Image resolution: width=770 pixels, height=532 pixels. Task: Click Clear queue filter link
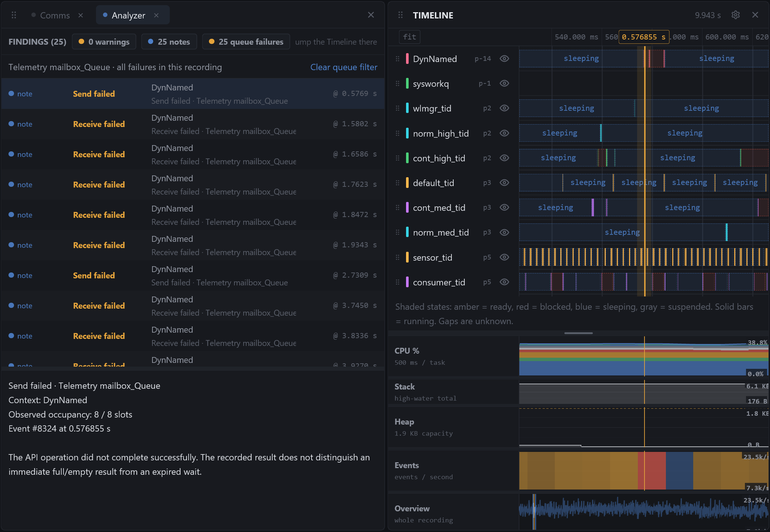coord(344,67)
